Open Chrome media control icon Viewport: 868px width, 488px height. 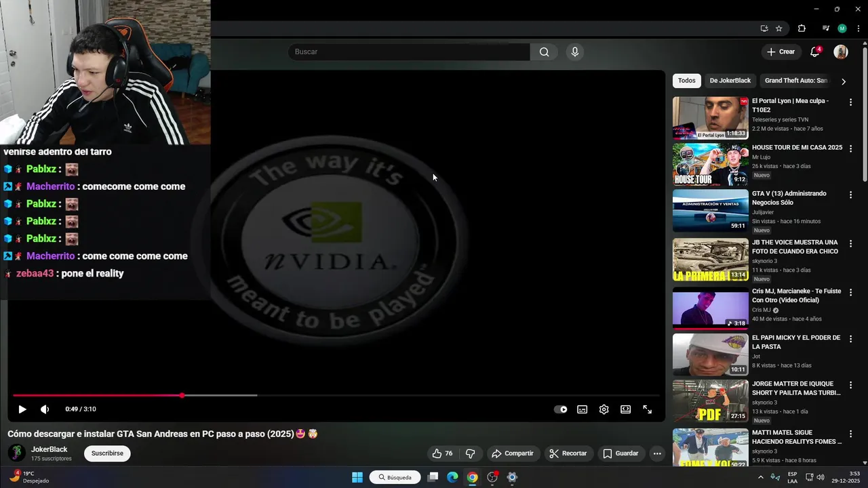(825, 28)
